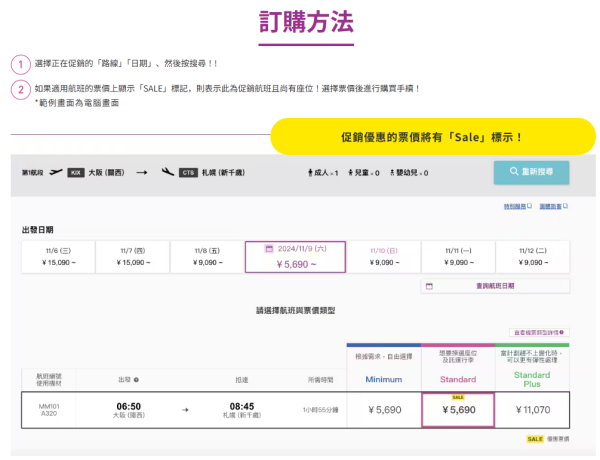Click the Minimum fare column header
The image size is (600, 460).
[384, 367]
